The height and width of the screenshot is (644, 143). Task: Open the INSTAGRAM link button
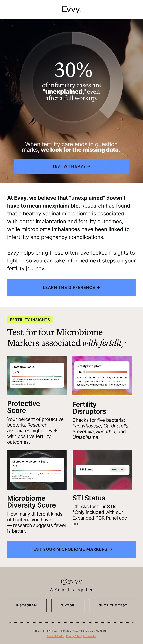click(26, 605)
